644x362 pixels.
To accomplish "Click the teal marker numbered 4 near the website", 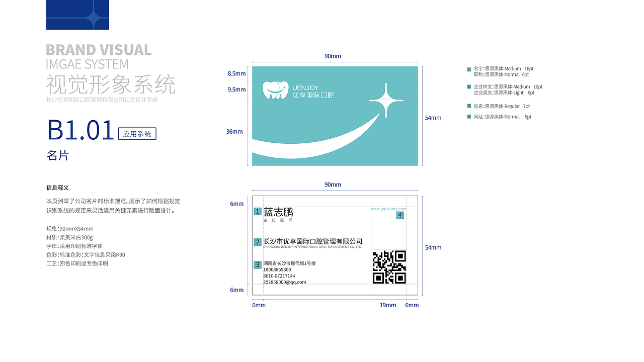I will pyautogui.click(x=399, y=215).
